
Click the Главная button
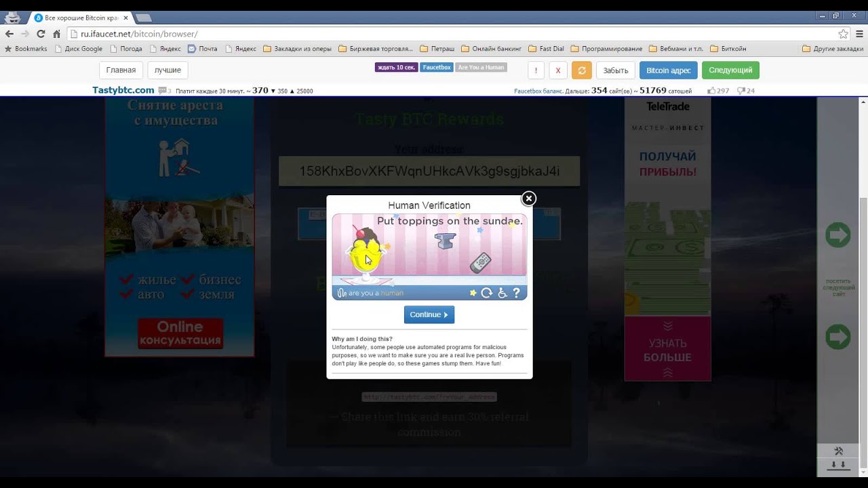[x=121, y=70]
